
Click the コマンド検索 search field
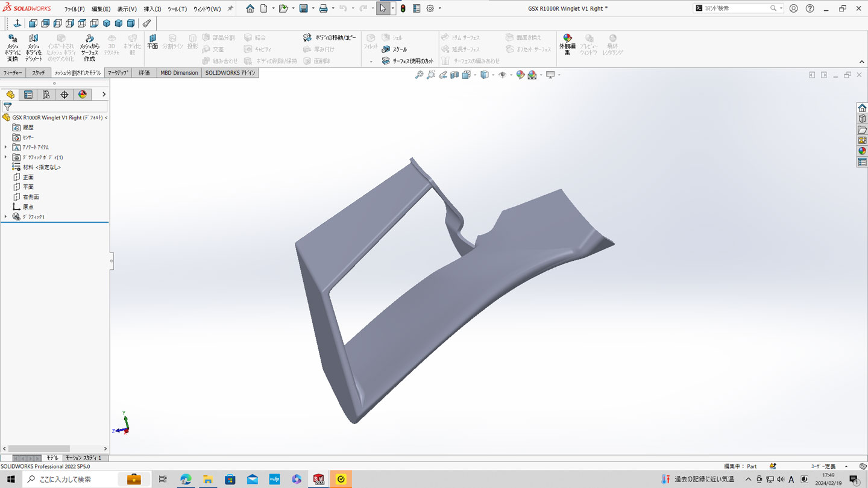click(x=738, y=8)
